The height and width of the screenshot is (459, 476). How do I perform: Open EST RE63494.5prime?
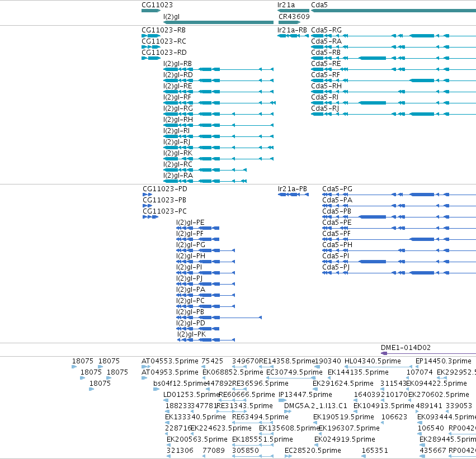pyautogui.click(x=260, y=417)
